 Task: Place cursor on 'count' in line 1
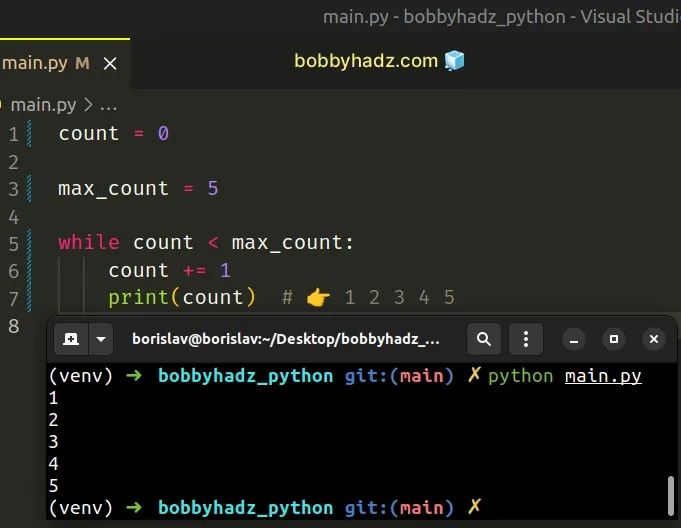click(x=89, y=134)
